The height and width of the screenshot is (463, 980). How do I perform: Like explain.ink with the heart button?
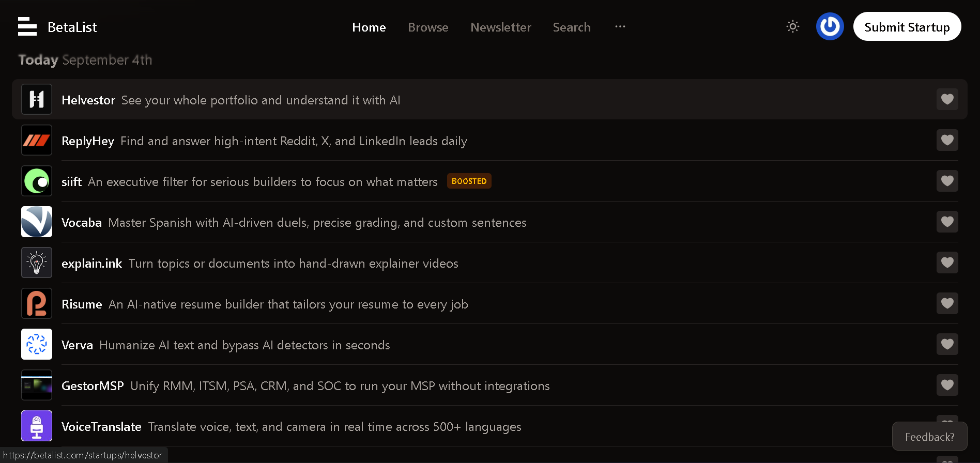947,263
